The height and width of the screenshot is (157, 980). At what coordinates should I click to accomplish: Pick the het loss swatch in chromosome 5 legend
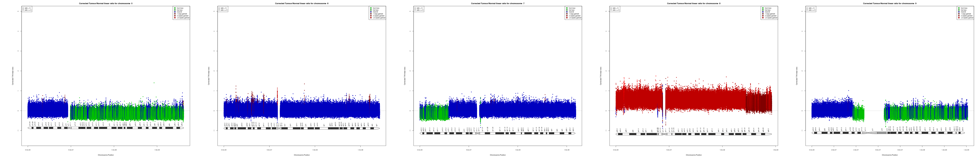tap(175, 10)
